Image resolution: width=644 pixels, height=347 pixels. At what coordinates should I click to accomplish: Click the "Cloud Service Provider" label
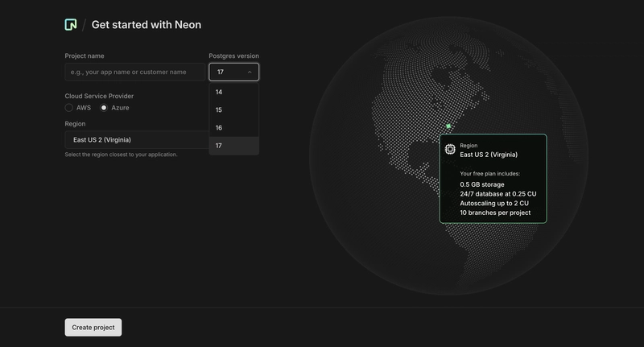[99, 96]
